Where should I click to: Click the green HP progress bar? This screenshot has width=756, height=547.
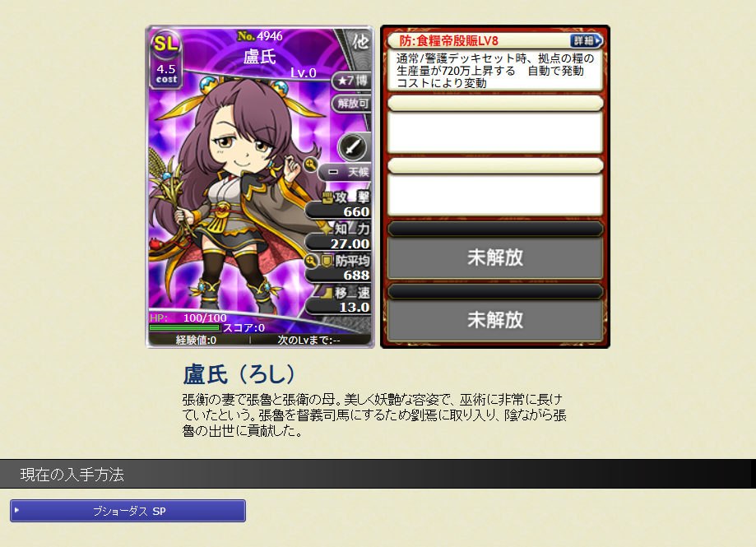pos(184,327)
